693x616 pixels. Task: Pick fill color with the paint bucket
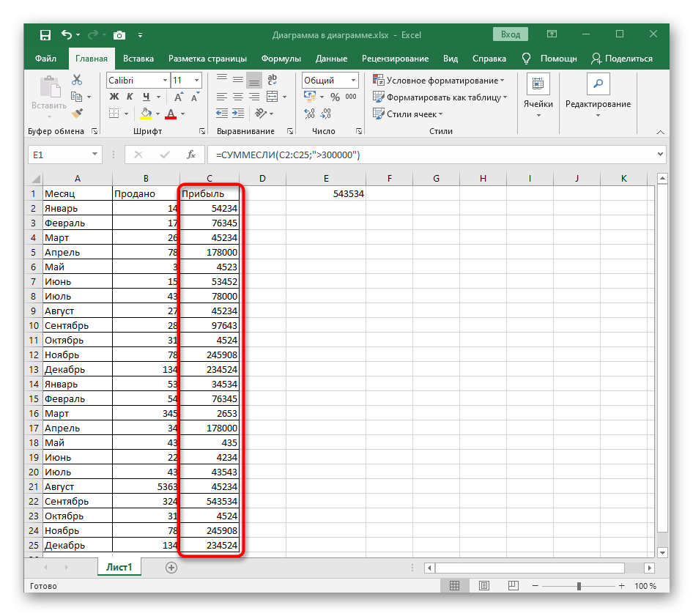pos(147,114)
